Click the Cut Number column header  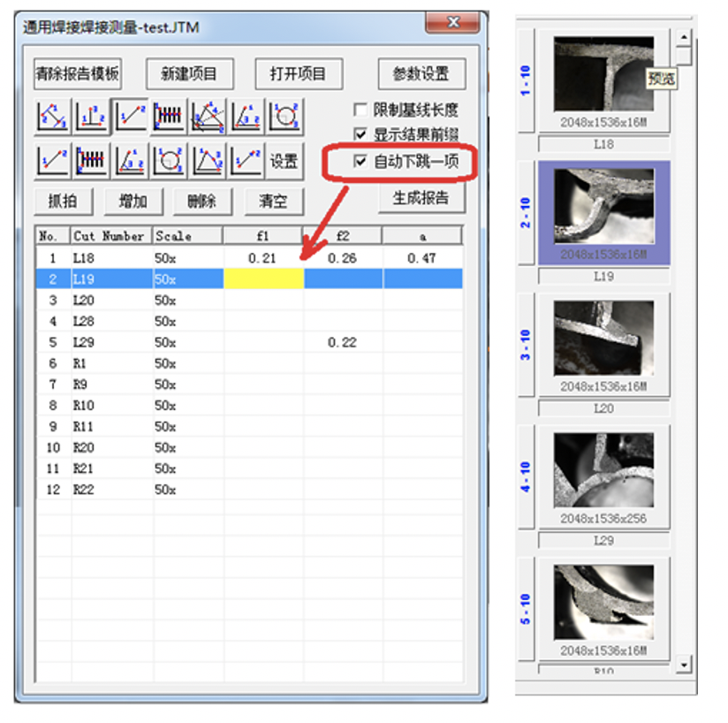point(111,236)
